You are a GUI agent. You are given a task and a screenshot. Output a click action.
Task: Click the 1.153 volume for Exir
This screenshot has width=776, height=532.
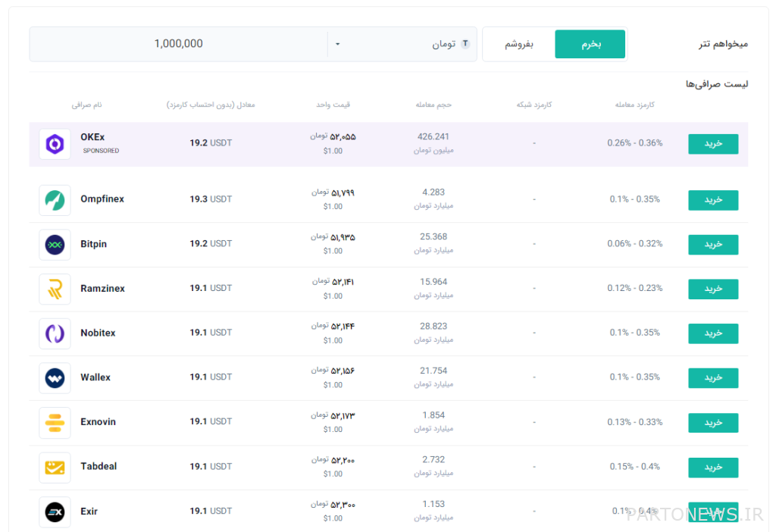[433, 504]
